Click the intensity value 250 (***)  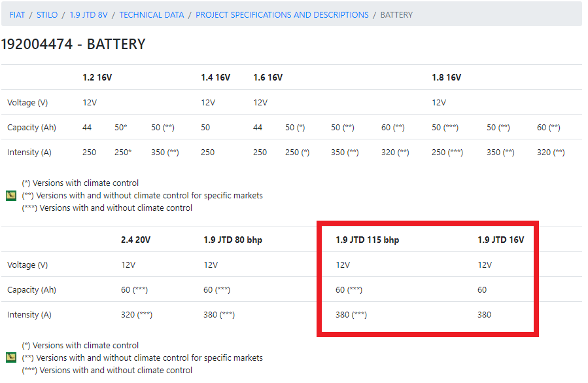coord(447,153)
